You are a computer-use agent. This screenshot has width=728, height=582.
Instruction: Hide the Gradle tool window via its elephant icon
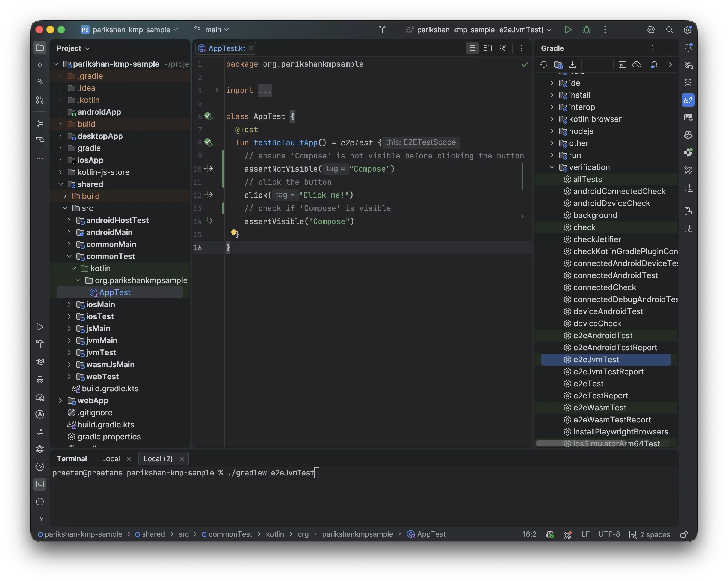(x=688, y=100)
